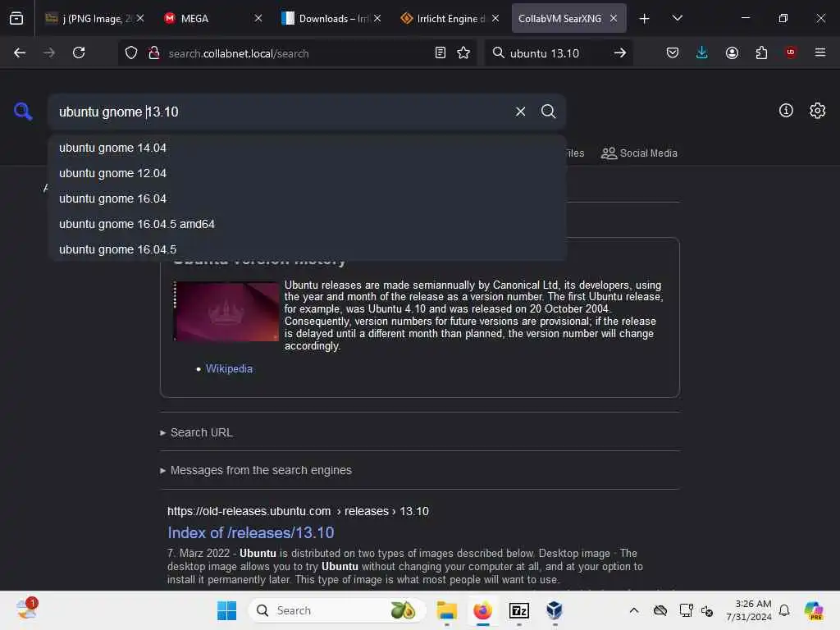Expand the Search URL section
Screen dimensions: 840x630
(197, 432)
